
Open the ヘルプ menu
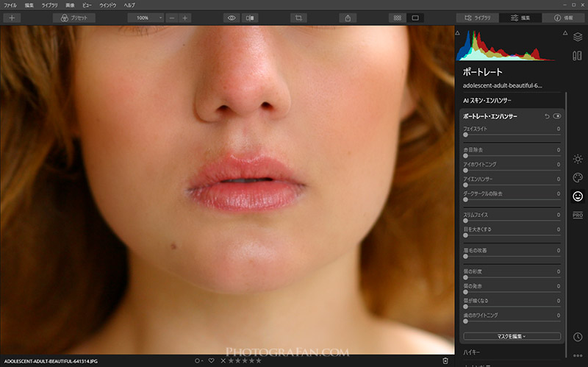click(129, 5)
